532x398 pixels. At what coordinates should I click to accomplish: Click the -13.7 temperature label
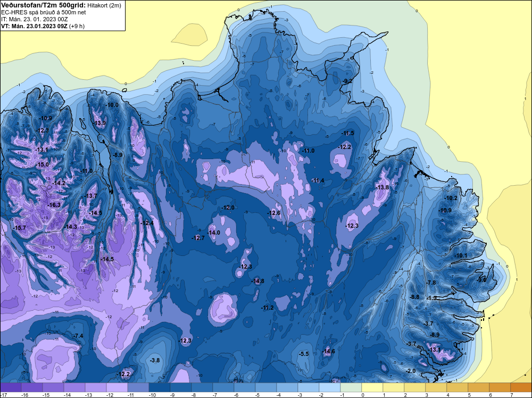pyautogui.click(x=90, y=196)
